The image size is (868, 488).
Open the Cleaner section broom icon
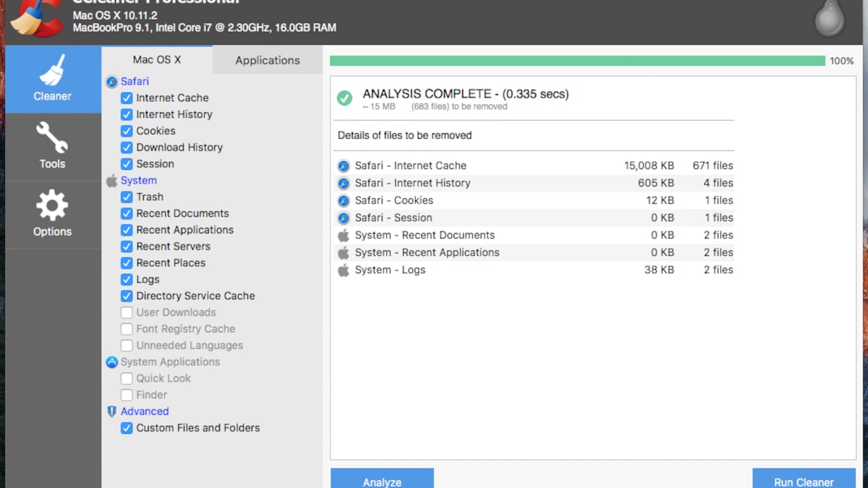[x=53, y=71]
